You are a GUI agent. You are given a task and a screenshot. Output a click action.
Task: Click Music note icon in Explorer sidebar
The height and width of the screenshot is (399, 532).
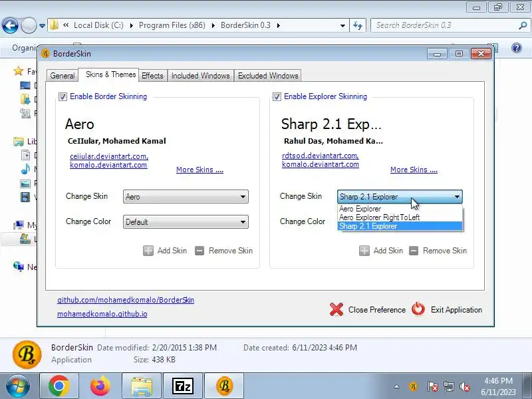tap(25, 169)
